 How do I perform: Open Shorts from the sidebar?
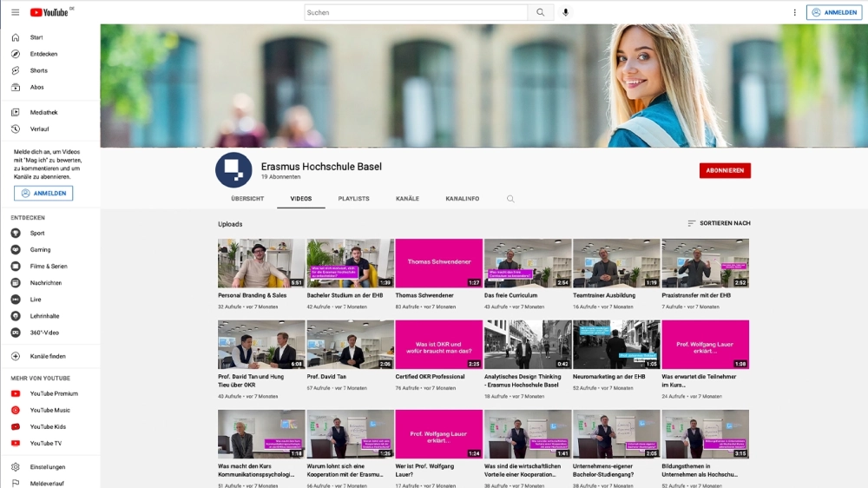pos(38,70)
